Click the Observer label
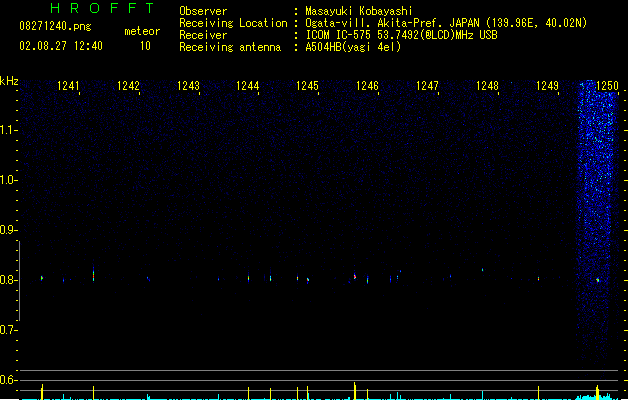This screenshot has height=400, width=629. tap(203, 11)
